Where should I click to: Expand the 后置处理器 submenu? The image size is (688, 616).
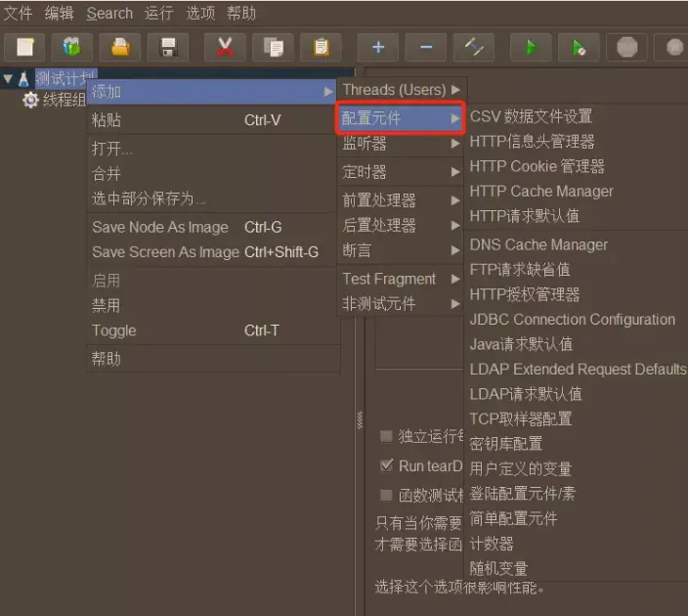click(401, 225)
